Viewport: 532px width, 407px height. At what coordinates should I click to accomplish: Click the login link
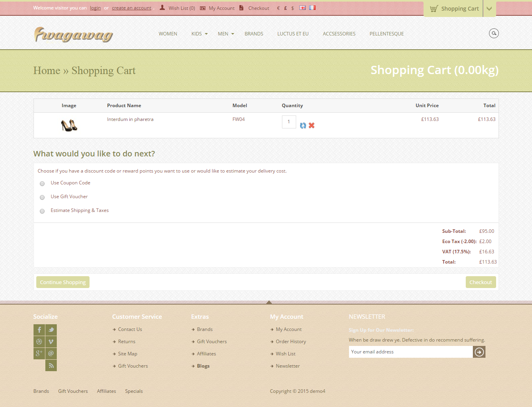(95, 8)
